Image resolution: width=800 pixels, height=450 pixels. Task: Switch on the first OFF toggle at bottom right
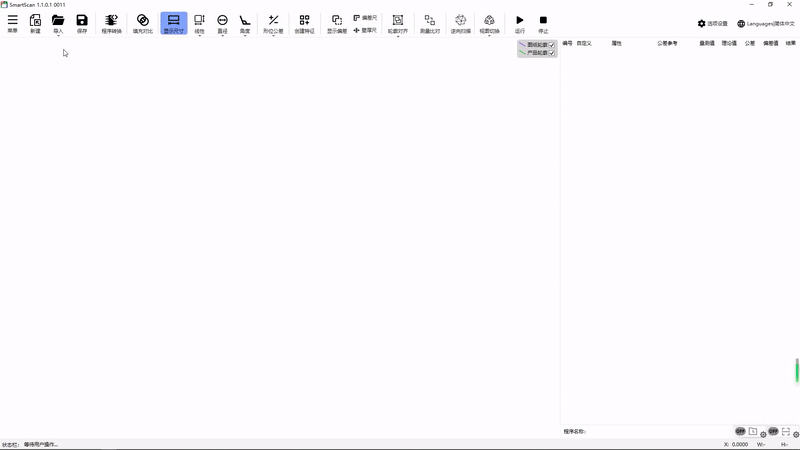[x=740, y=431]
